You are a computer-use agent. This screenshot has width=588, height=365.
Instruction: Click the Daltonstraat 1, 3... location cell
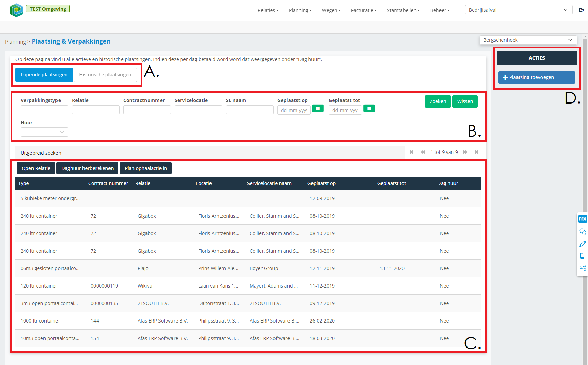tap(218, 303)
